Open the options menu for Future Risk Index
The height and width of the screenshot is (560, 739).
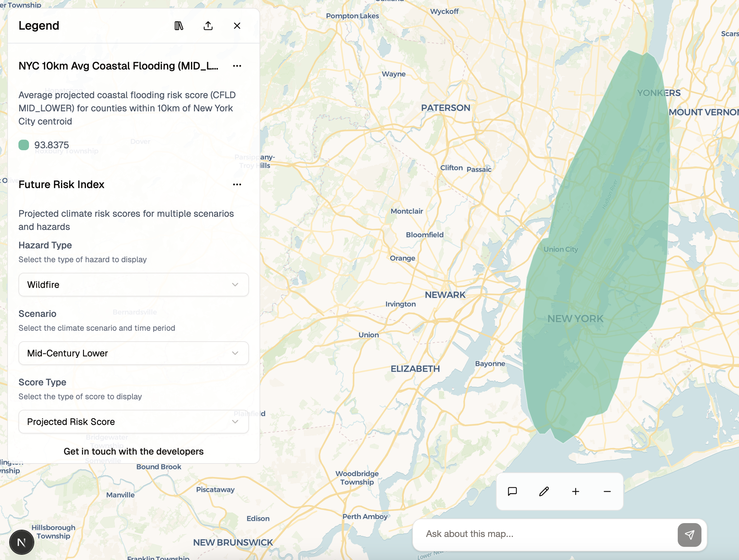point(237,184)
